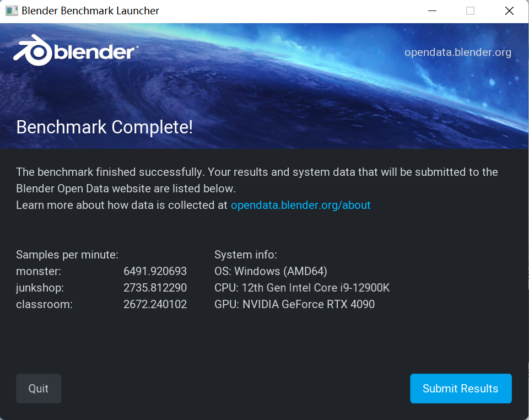The height and width of the screenshot is (420, 529).
Task: Click the launcher app icon in title bar
Action: coord(12,10)
